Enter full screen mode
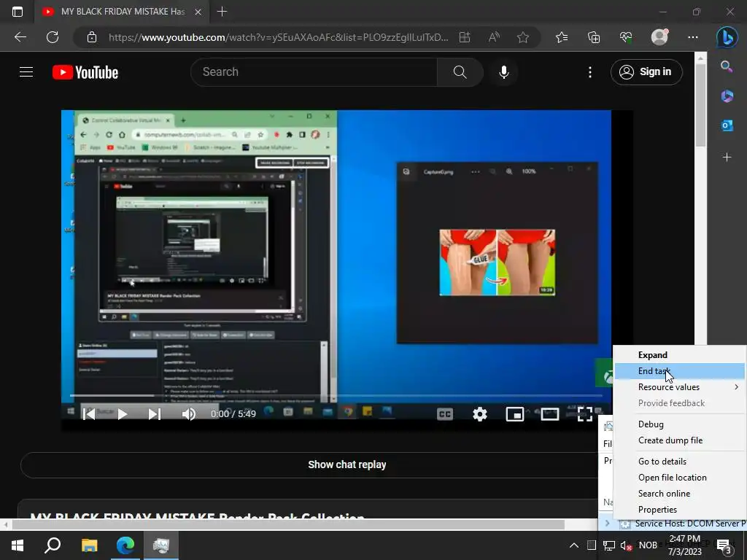The height and width of the screenshot is (560, 747). 584,414
